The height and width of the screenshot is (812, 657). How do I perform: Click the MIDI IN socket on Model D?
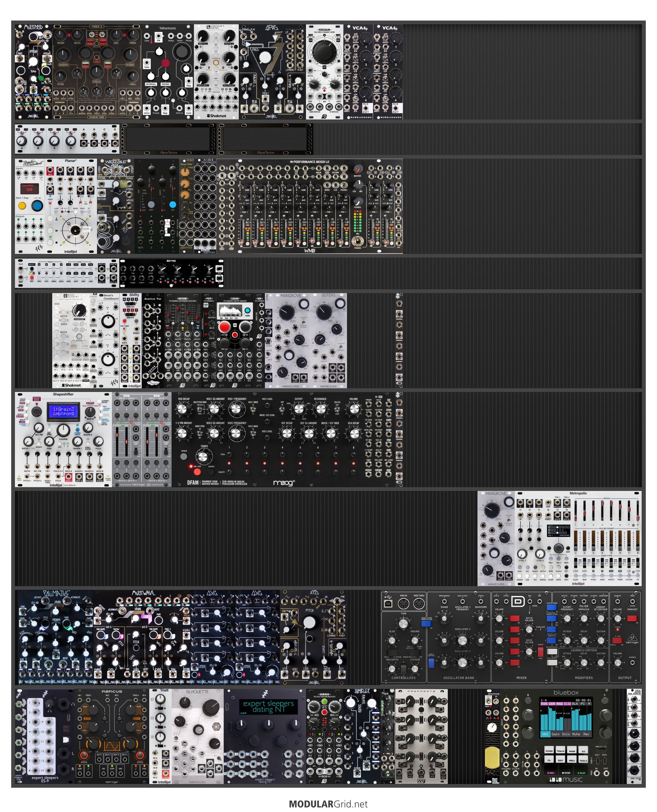click(x=403, y=604)
